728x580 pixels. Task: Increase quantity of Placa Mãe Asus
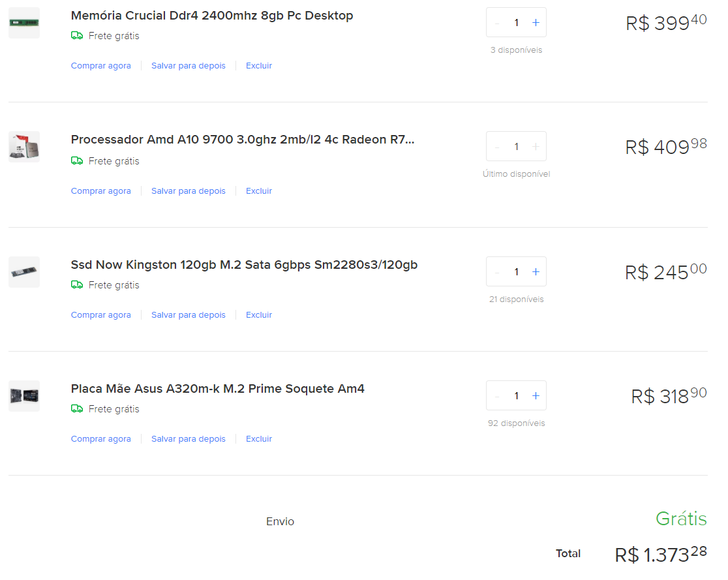[536, 395]
